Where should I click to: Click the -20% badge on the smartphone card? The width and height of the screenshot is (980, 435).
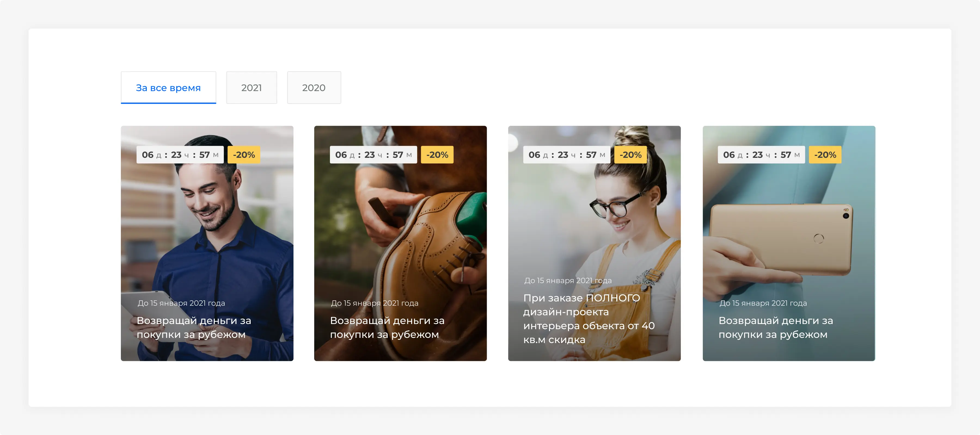coord(825,155)
